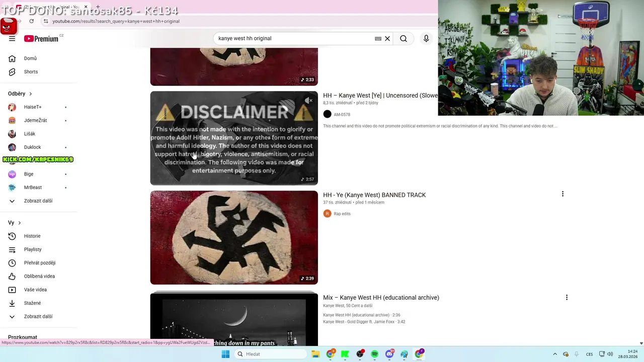
Task: Open a new browser tab
Action: (x=98, y=7)
